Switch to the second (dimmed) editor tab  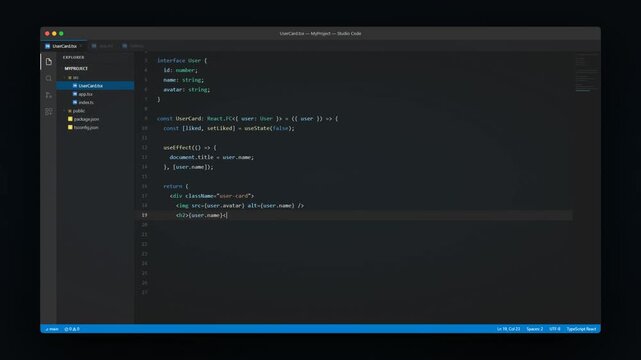(102, 46)
